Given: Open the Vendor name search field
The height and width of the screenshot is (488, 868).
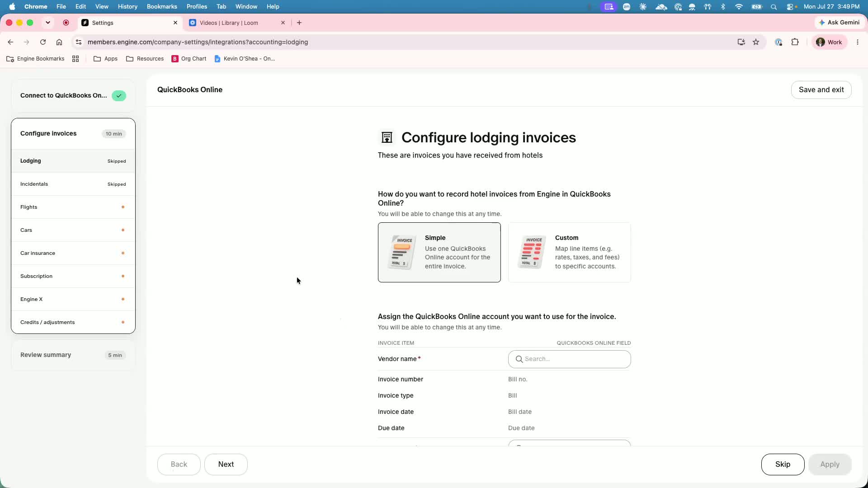Looking at the screenshot, I should [x=569, y=359].
